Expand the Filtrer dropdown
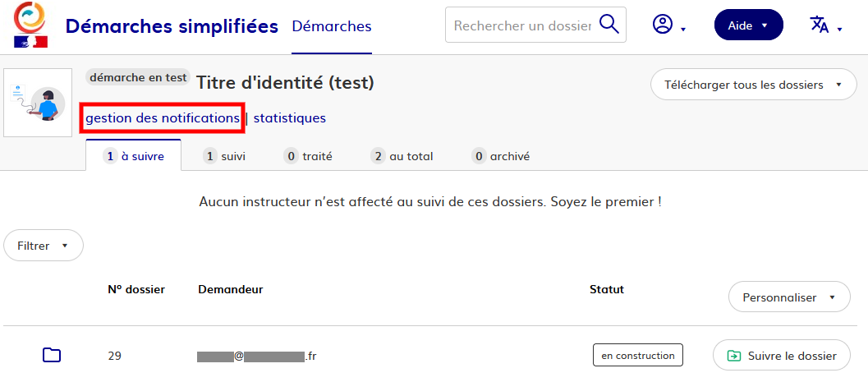The image size is (868, 382). point(44,246)
